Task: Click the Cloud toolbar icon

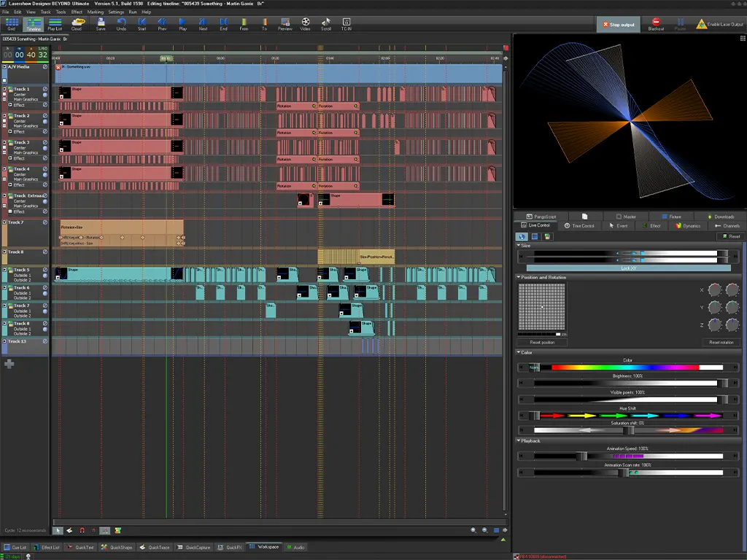Action: point(77,24)
